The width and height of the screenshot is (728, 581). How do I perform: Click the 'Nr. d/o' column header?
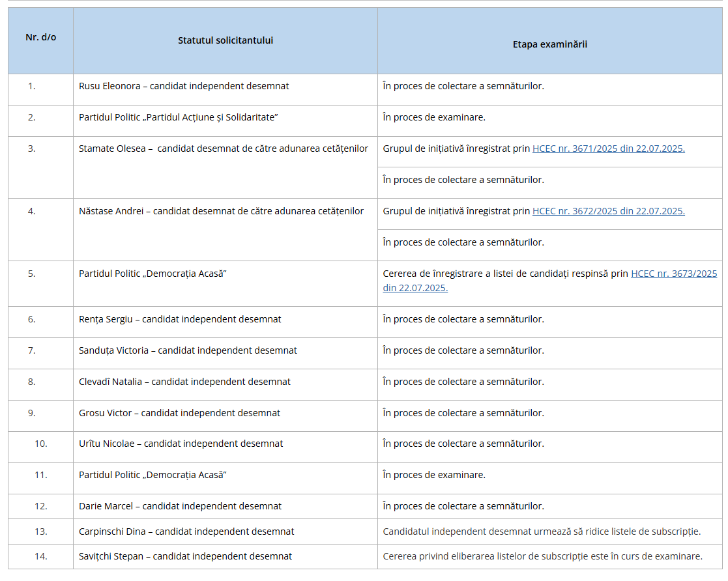41,37
